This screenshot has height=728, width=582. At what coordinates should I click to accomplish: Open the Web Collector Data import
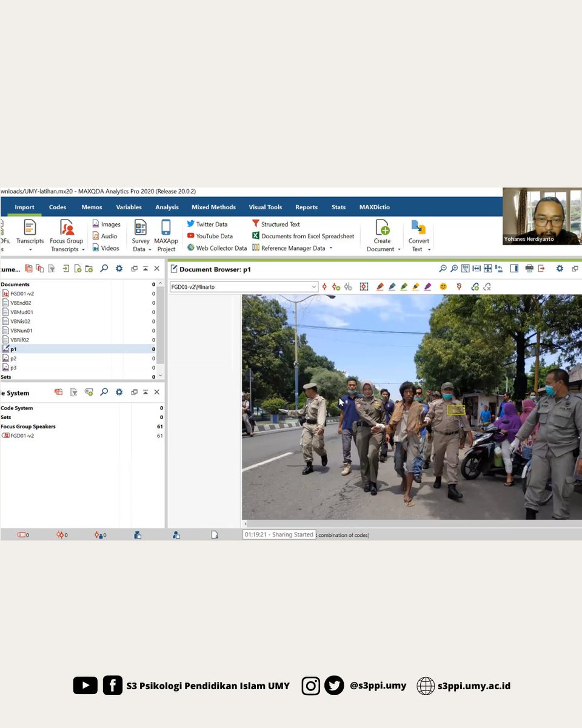(x=217, y=248)
